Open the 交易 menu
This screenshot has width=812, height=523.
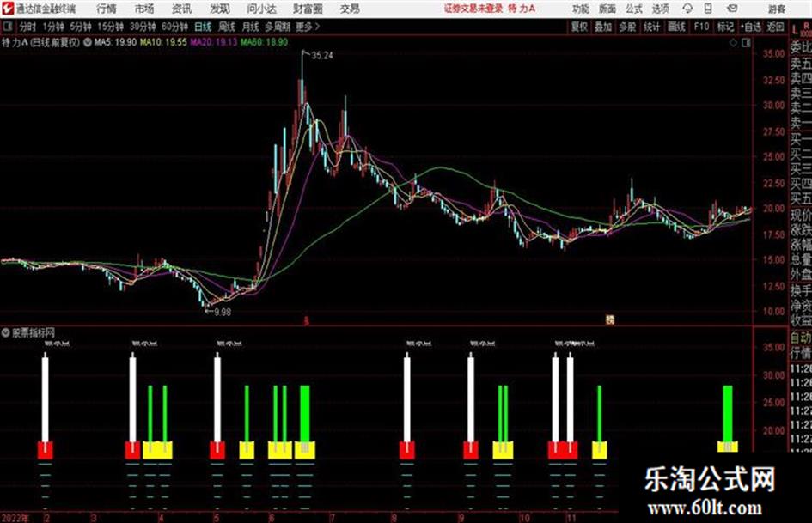point(350,9)
